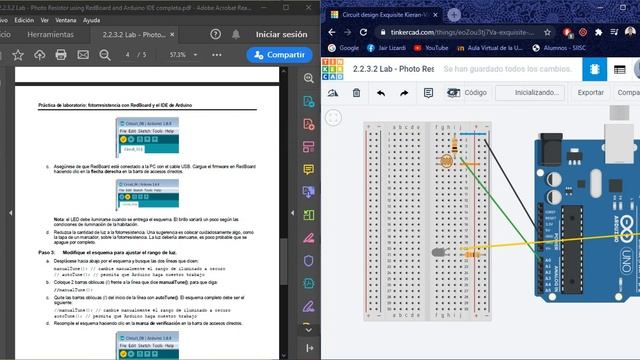Edit the 2.2.3.2 Lab design name
640x360 pixels.
pos(393,69)
